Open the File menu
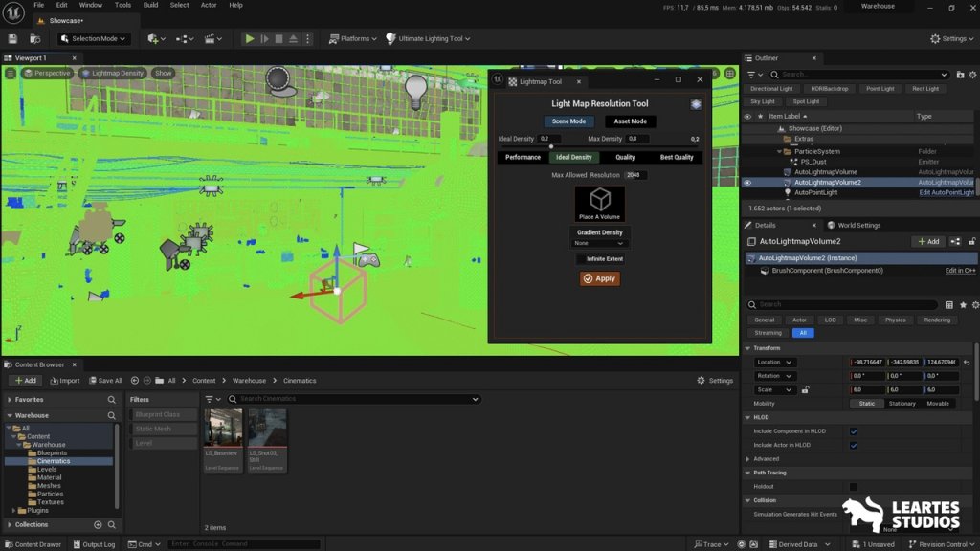 point(38,5)
